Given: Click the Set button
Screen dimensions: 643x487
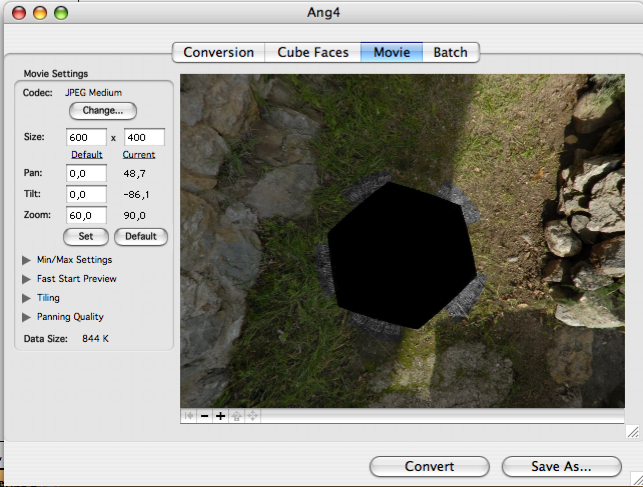Looking at the screenshot, I should pyautogui.click(x=86, y=237).
